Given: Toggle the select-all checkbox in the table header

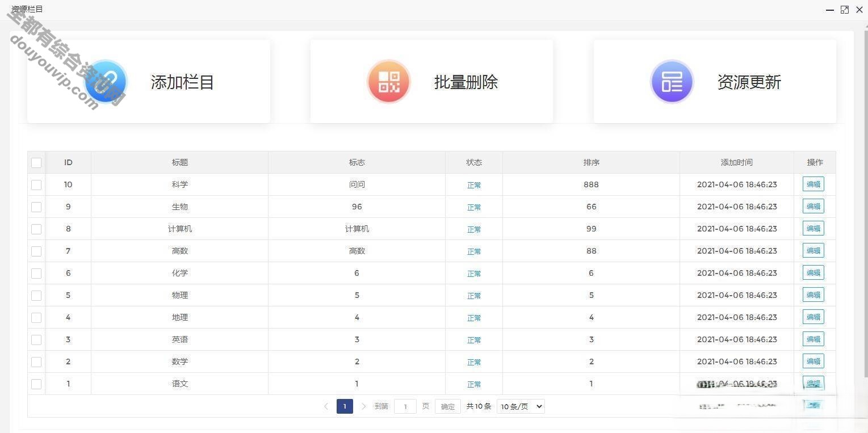Looking at the screenshot, I should 36,163.
